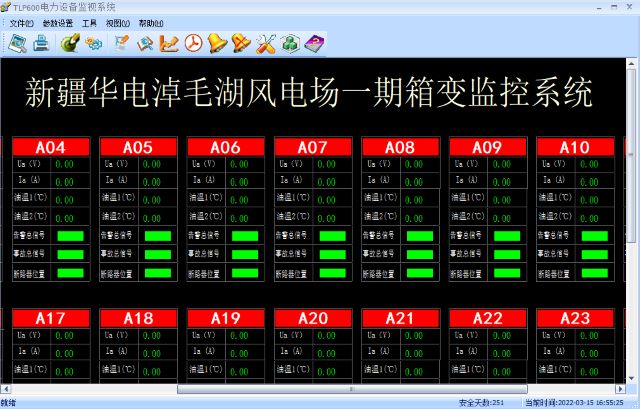640x409 pixels.
Task: Open the 参数设置 menu
Action: 58,22
